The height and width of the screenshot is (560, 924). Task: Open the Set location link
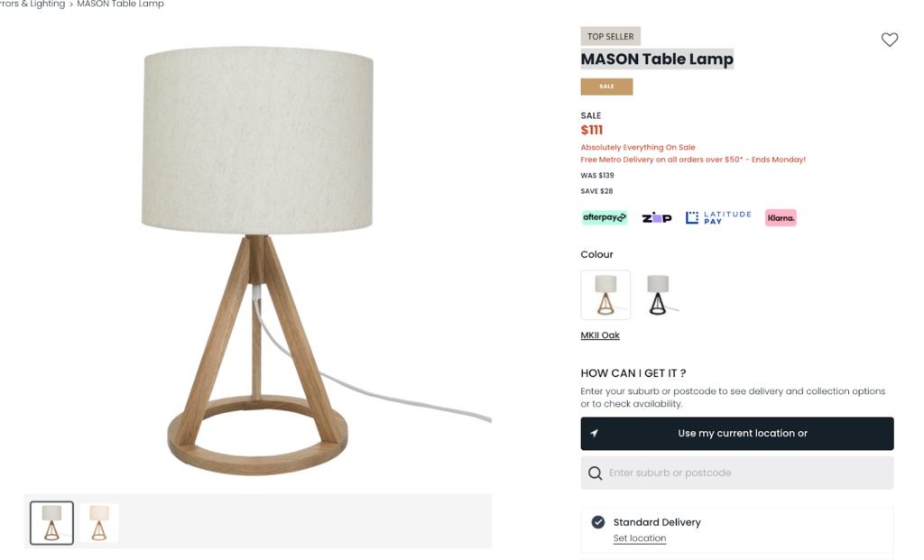tap(640, 538)
